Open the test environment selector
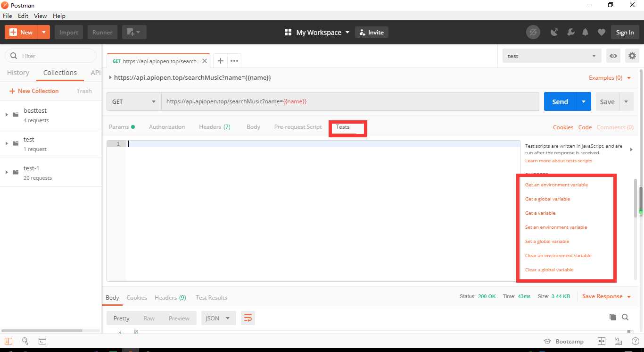The width and height of the screenshot is (644, 352). pos(552,56)
